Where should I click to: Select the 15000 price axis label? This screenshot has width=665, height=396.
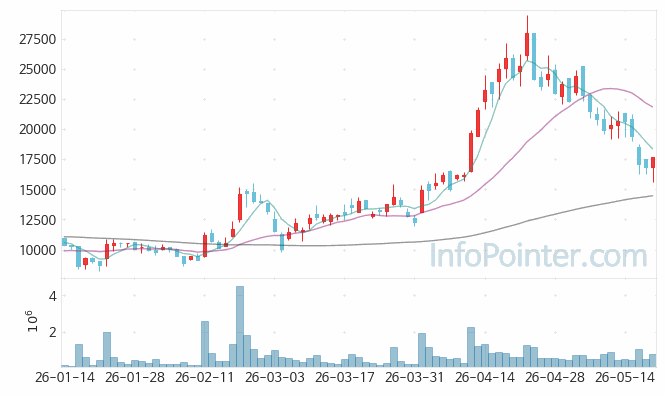(37, 190)
